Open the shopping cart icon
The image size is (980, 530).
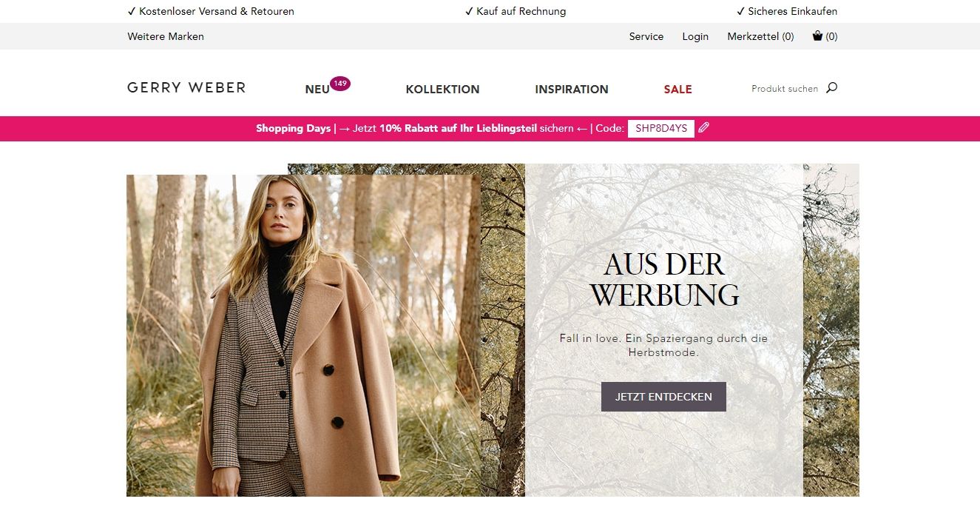pos(817,36)
